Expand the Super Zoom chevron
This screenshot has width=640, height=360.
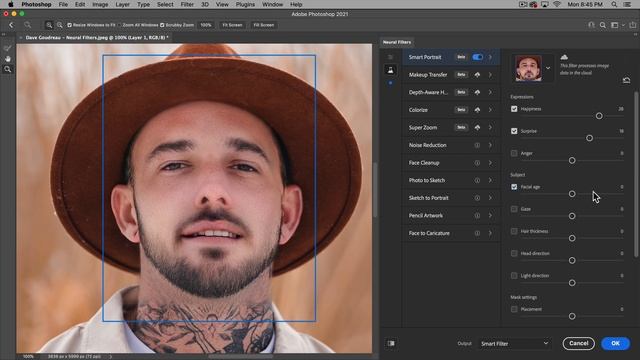490,127
